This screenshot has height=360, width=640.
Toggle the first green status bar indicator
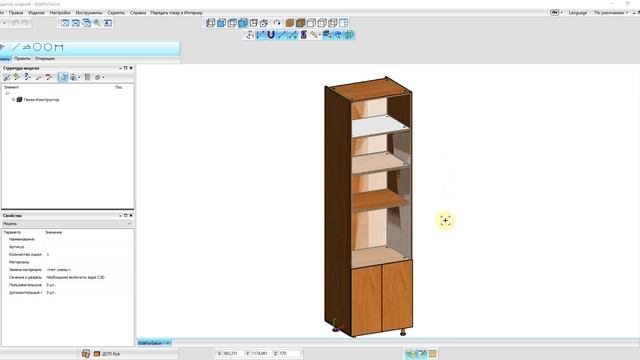click(411, 353)
